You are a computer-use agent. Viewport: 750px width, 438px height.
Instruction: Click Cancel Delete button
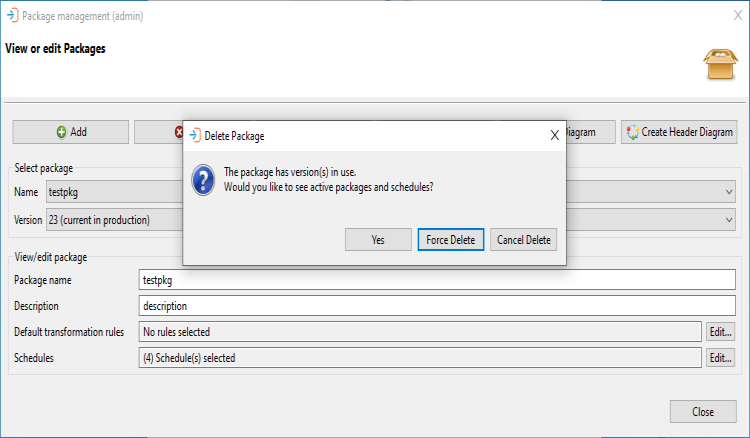point(523,240)
